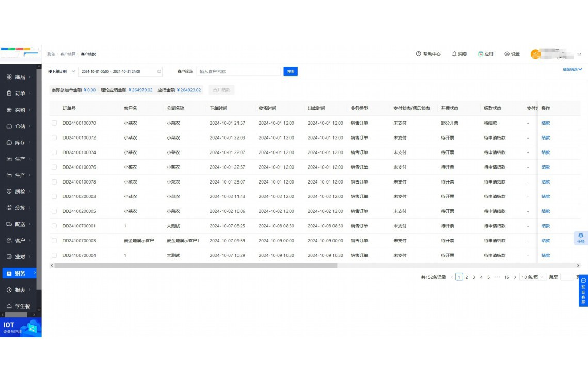Open the 10条/页 page size dropdown
This screenshot has height=382, width=588.
533,277
